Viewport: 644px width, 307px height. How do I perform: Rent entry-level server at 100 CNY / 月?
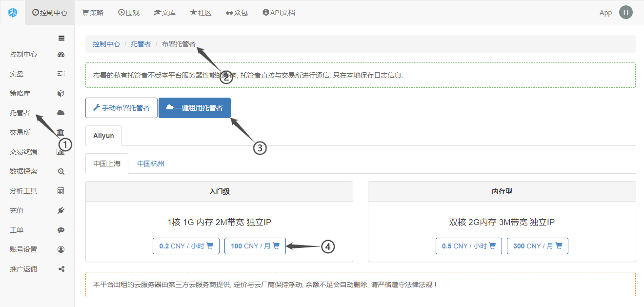point(255,246)
